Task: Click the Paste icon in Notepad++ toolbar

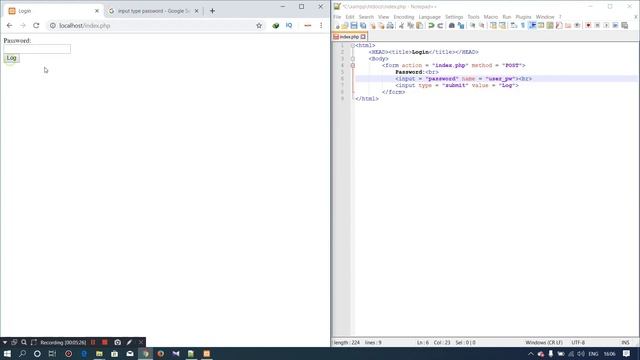Action: pos(420,26)
